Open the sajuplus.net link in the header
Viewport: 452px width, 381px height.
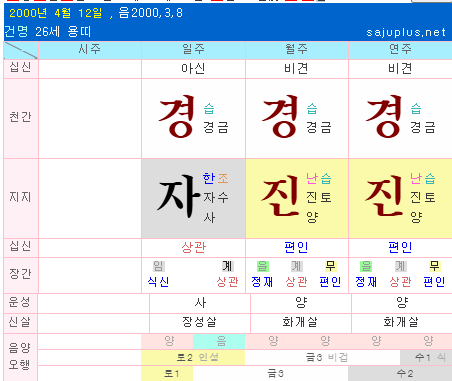406,32
